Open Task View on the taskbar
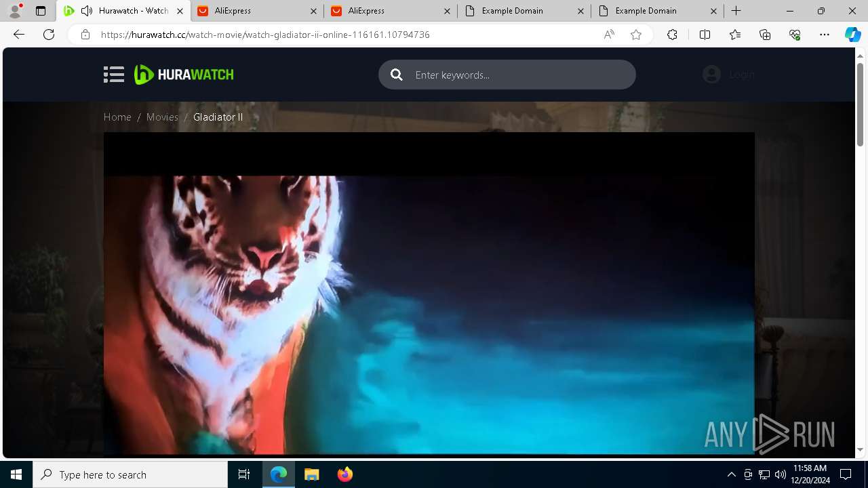 coord(244,474)
